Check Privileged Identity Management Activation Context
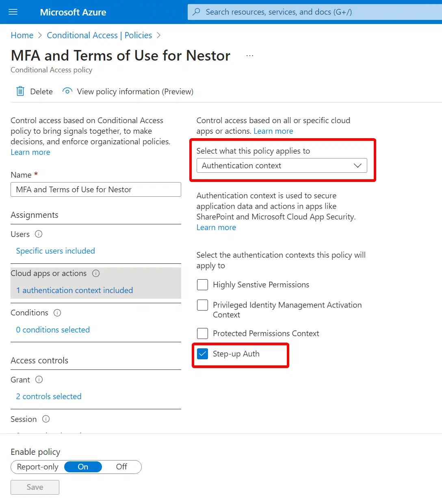The image size is (442, 504). pos(202,305)
